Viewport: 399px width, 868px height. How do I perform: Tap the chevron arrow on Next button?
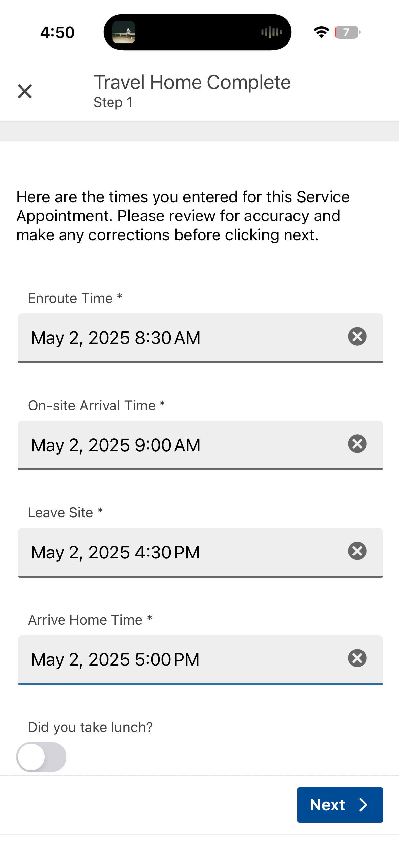363,805
